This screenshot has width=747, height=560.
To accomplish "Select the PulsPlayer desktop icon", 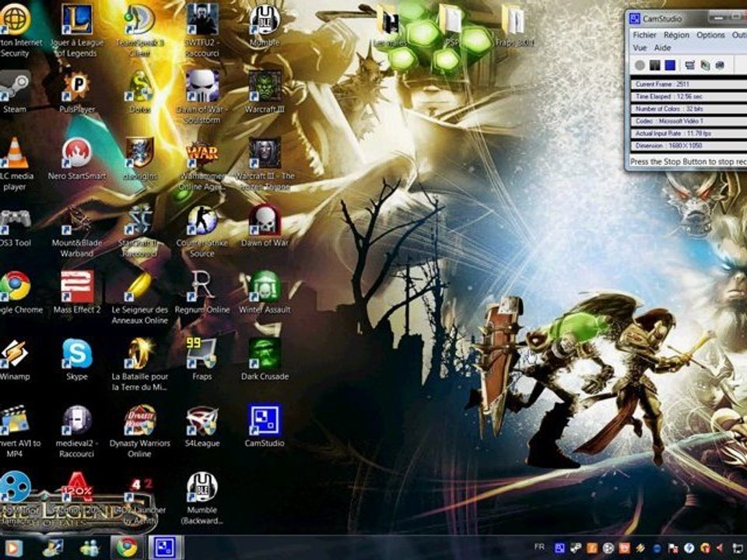I will click(77, 93).
